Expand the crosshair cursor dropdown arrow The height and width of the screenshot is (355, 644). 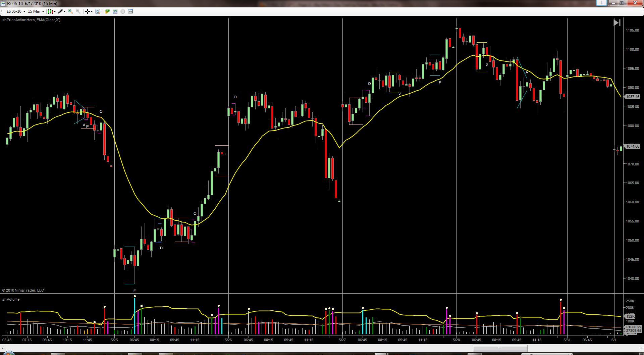[92, 11]
